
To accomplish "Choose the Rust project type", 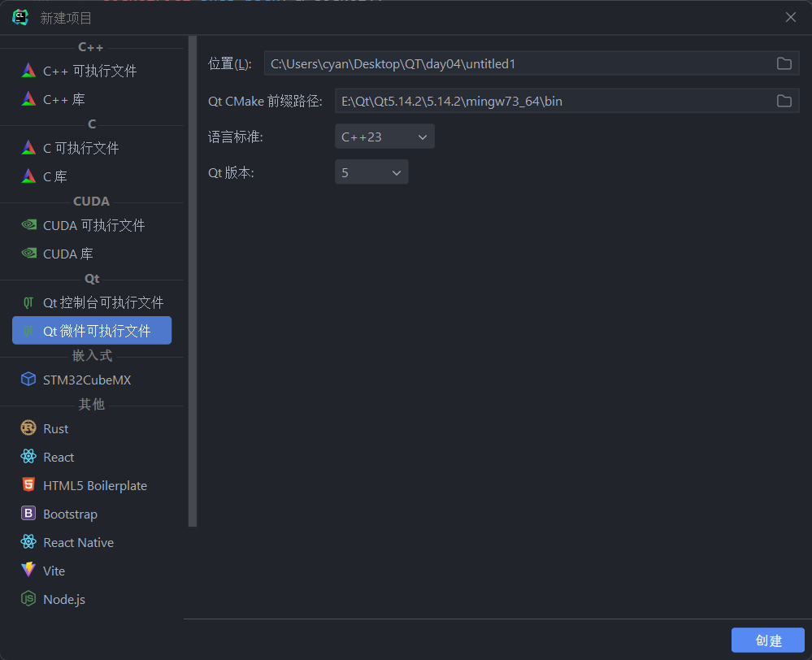I will pos(55,428).
